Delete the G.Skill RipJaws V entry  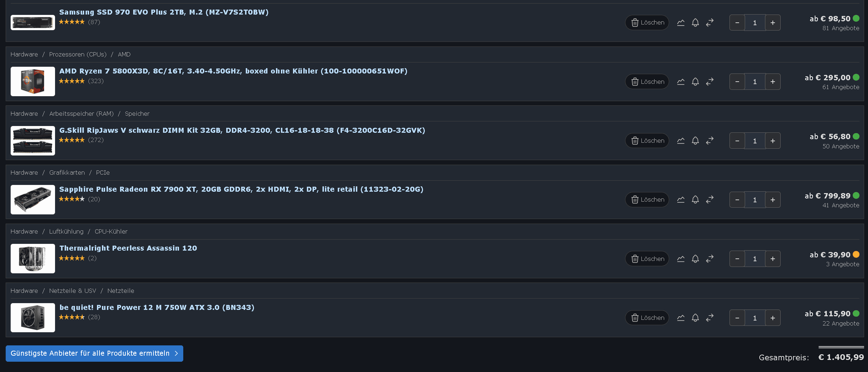[647, 141]
